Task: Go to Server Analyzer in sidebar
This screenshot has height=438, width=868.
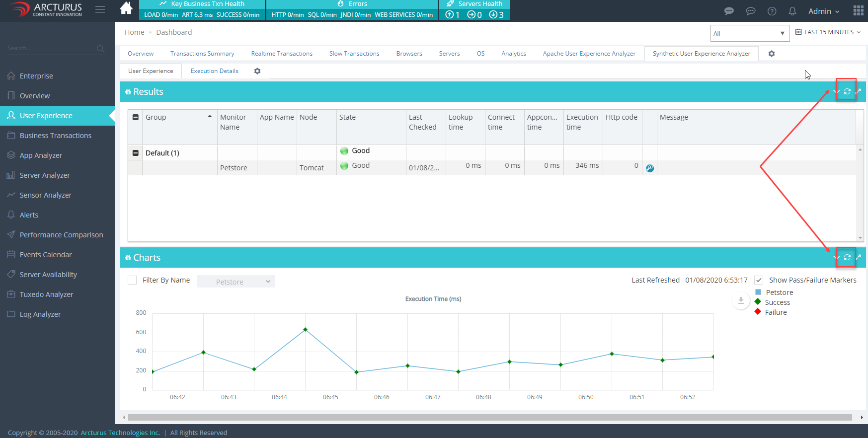Action: point(45,175)
